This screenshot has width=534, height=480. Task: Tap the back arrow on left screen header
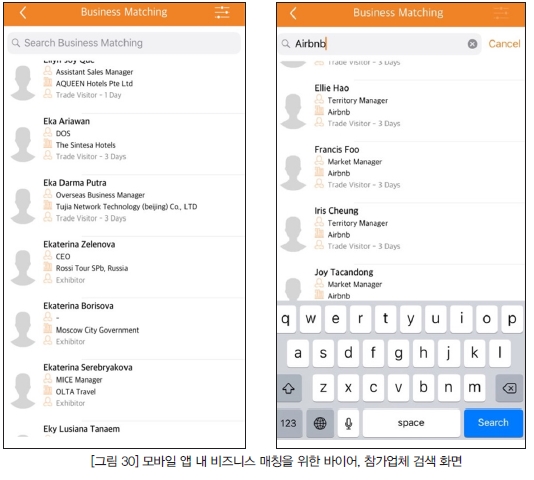point(23,13)
